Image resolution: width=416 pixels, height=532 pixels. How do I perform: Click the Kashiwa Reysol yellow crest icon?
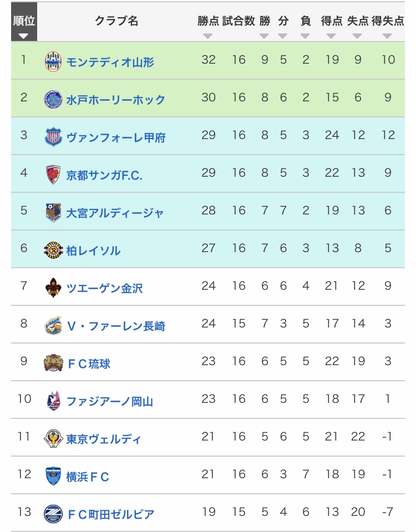(x=53, y=250)
